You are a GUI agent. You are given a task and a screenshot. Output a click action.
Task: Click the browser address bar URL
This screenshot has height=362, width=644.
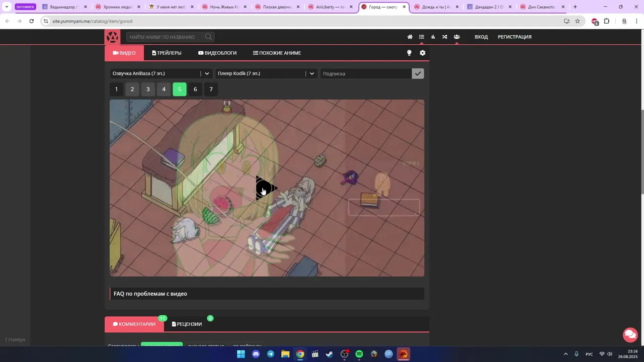[93, 21]
